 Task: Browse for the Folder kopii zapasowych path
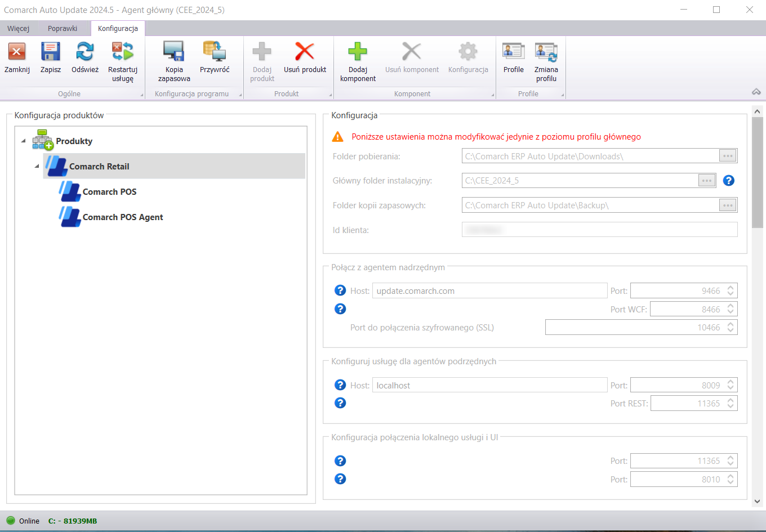(x=728, y=205)
